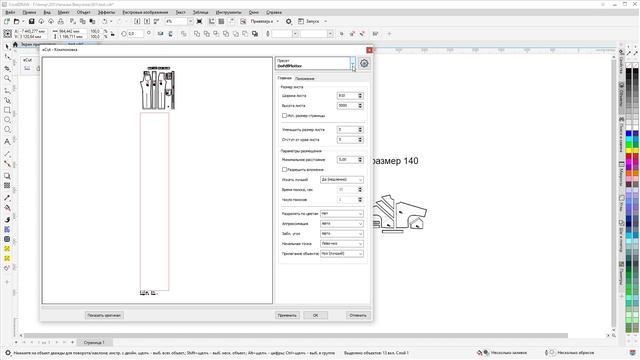Switch to second tab in eCut dialog
This screenshot has width=640, height=360.
point(304,78)
